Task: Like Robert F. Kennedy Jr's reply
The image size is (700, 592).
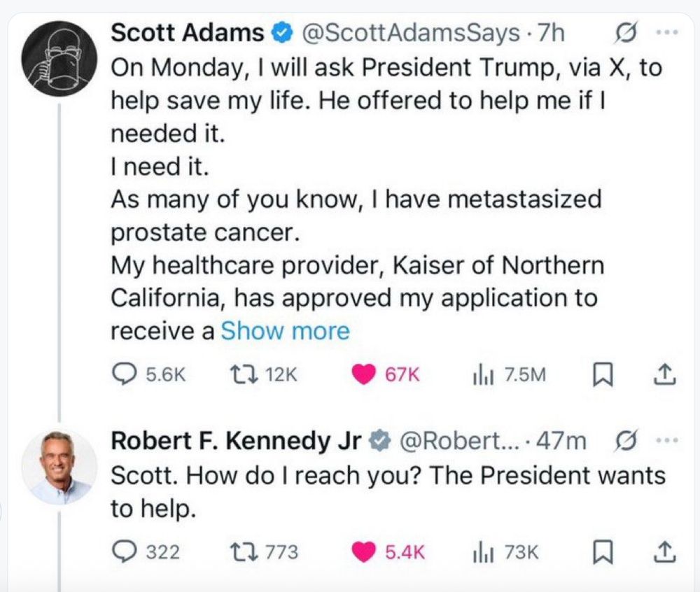Action: [x=363, y=553]
